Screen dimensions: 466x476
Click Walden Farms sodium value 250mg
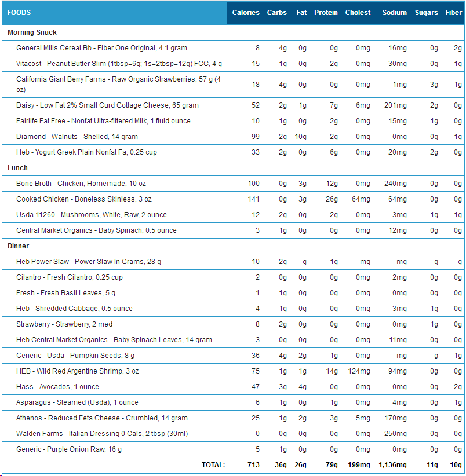tap(395, 434)
